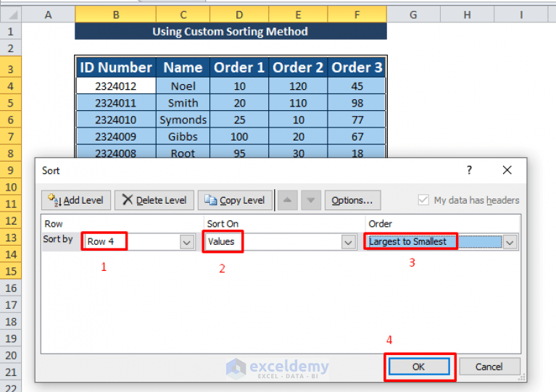Expand the Order Largest to Smallest dropdown
556x392 pixels.
point(510,243)
